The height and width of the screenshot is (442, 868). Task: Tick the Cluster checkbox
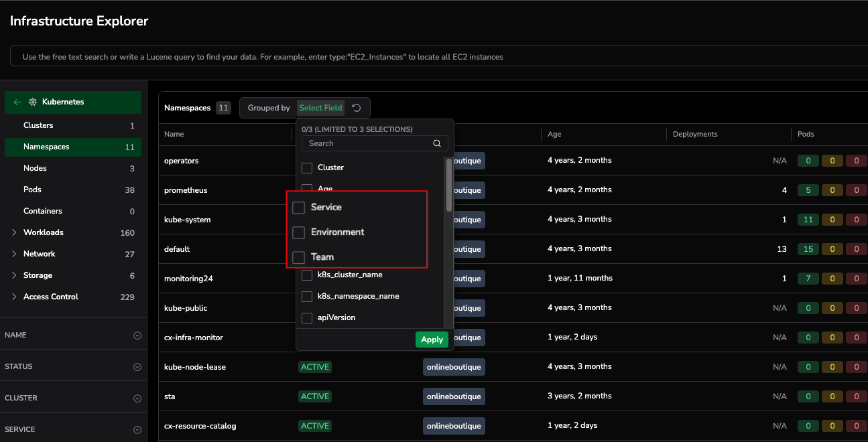[x=307, y=167]
